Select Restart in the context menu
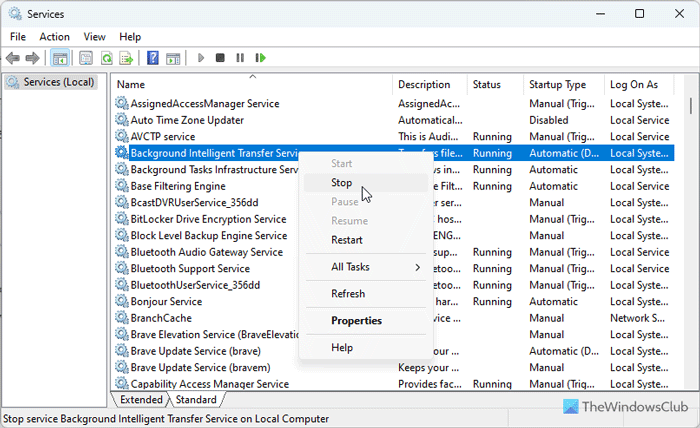The width and height of the screenshot is (700, 428). [x=346, y=240]
